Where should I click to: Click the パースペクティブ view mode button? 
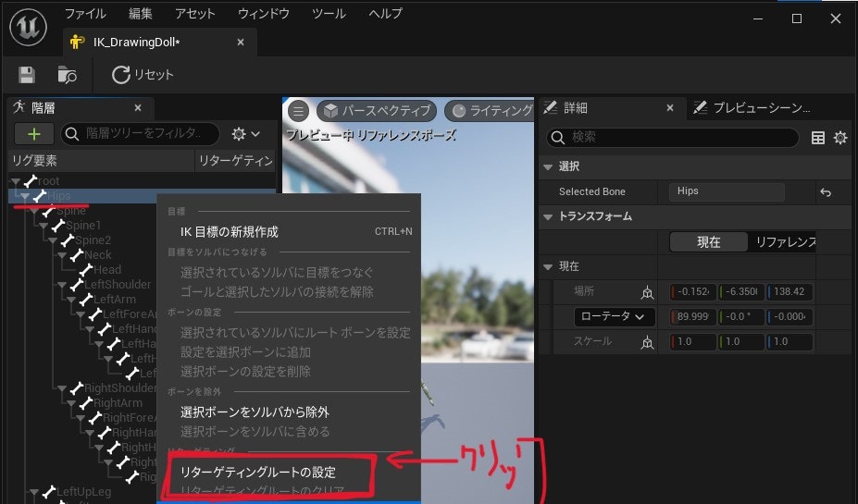377,111
